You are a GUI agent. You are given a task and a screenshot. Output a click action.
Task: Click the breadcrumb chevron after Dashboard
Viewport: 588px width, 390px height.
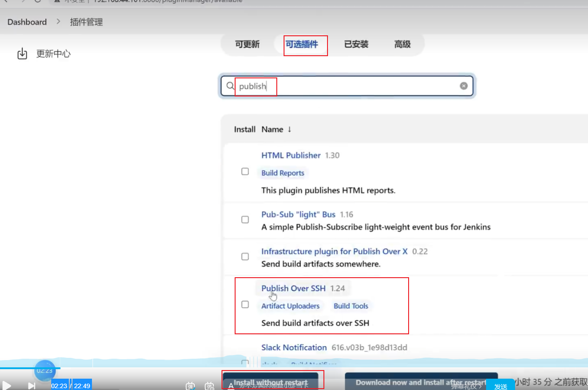coord(58,22)
